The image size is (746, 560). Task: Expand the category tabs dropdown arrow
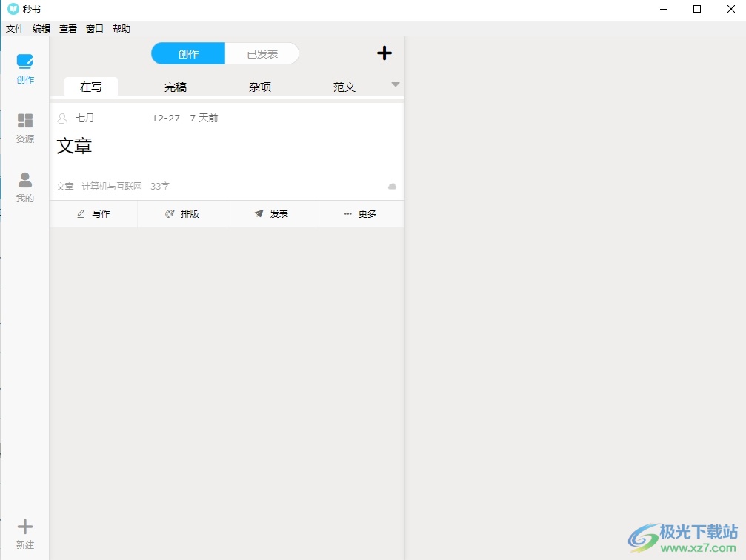coord(396,84)
